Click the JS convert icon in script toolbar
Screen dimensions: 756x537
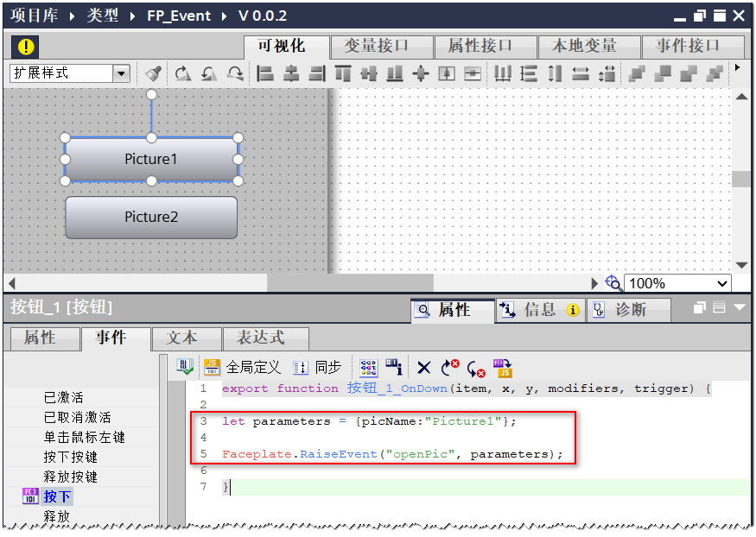coord(503,368)
